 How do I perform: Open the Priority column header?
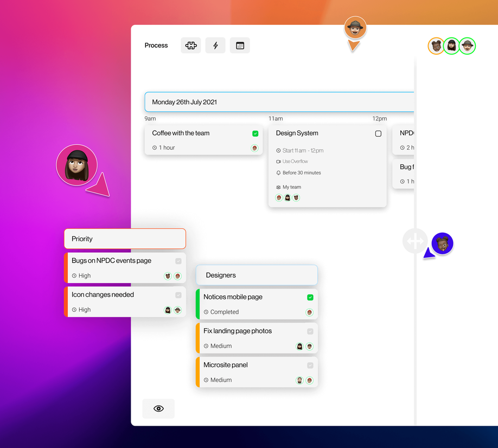pyautogui.click(x=125, y=239)
